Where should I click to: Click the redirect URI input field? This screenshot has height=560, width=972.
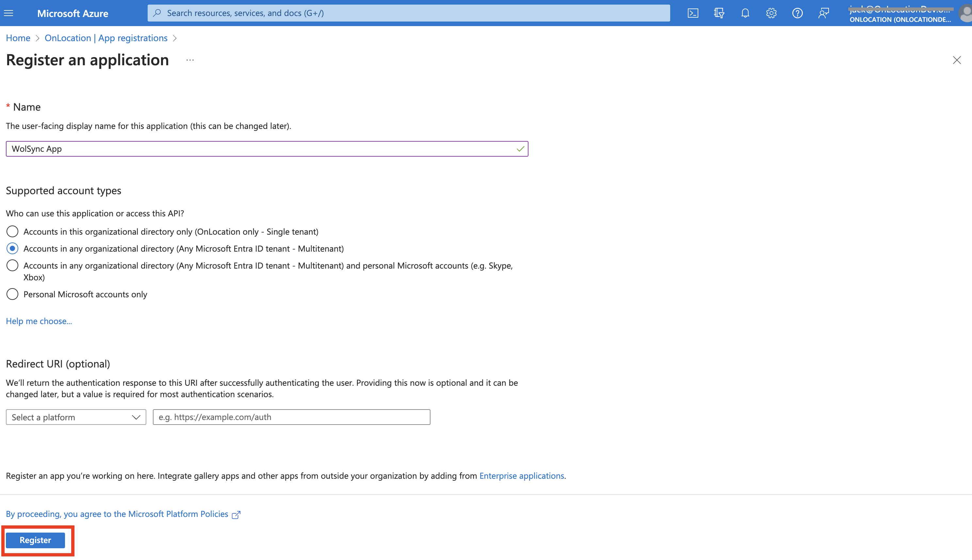tap(291, 417)
